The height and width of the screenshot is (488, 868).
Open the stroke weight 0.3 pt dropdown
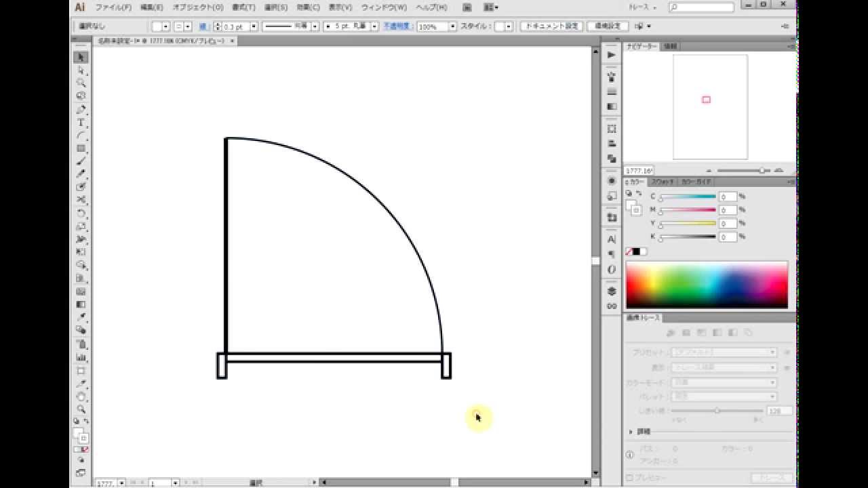point(254,26)
